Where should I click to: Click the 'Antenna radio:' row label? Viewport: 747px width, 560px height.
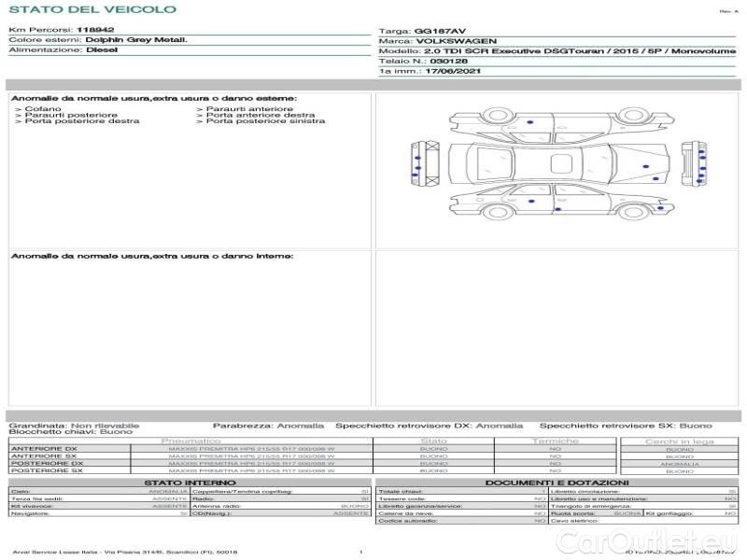[x=217, y=506]
